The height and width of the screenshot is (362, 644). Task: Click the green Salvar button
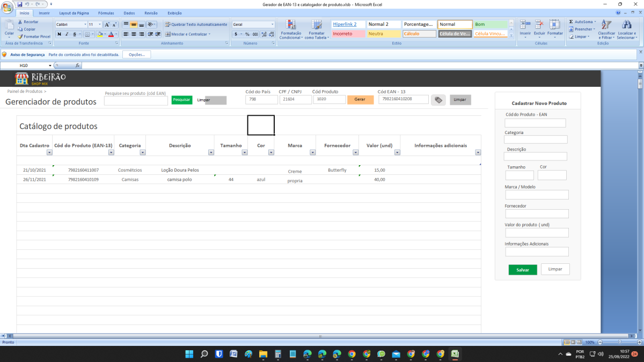(x=523, y=270)
